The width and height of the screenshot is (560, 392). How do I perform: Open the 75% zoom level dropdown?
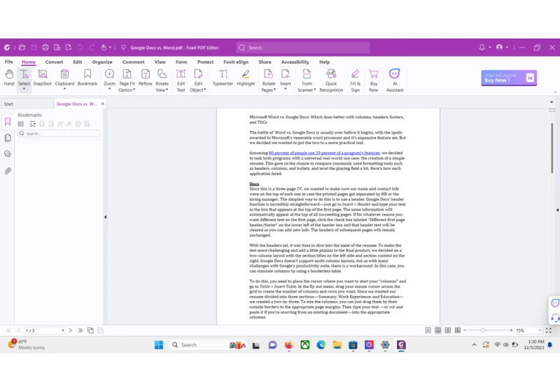pyautogui.click(x=540, y=330)
